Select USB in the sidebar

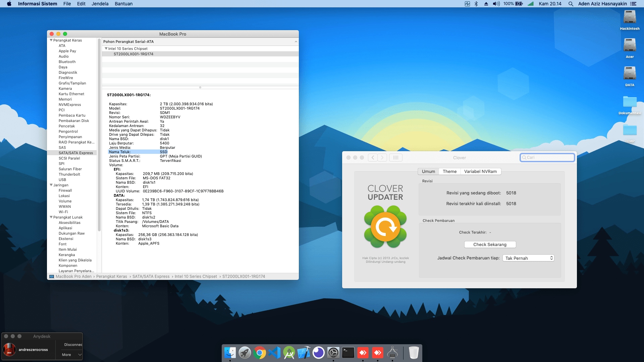(x=62, y=180)
